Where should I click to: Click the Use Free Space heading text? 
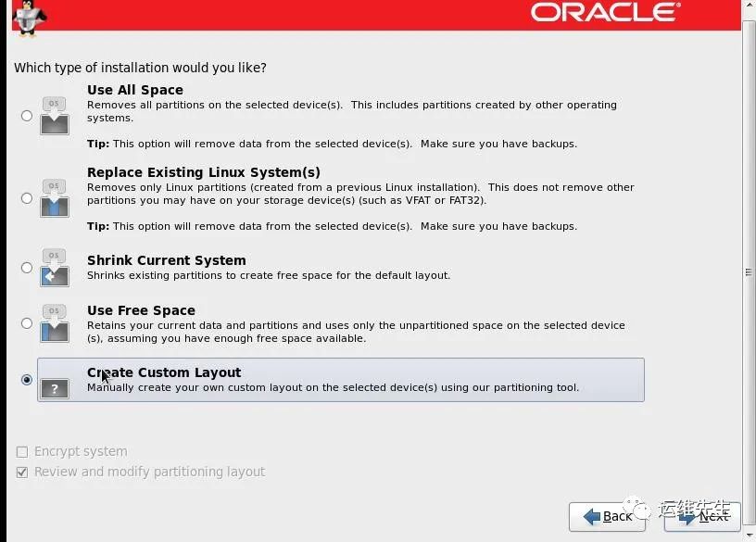(x=141, y=310)
